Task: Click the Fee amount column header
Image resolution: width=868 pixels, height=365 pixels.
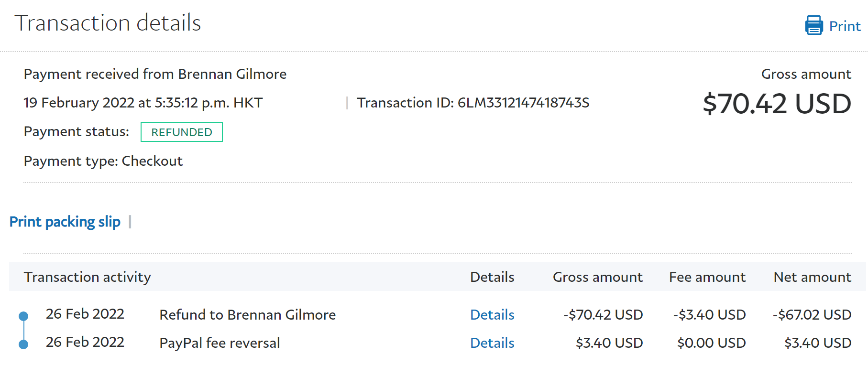Action: tap(707, 277)
